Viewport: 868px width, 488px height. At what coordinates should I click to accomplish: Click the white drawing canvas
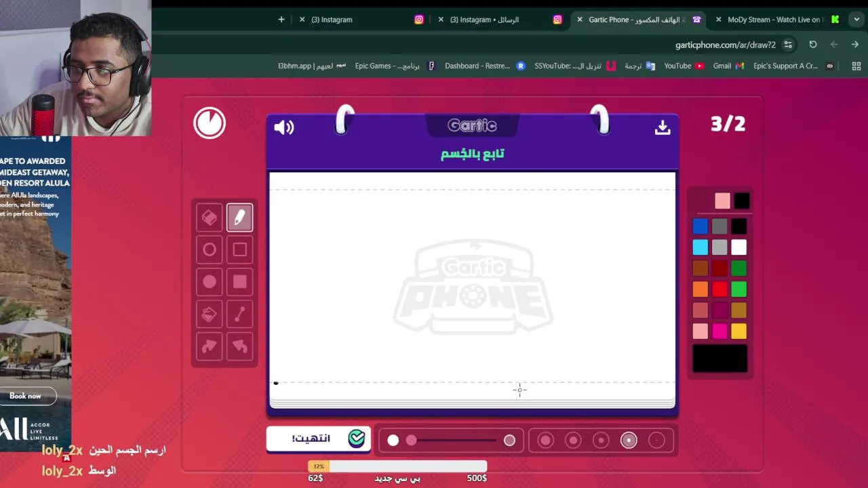(472, 288)
